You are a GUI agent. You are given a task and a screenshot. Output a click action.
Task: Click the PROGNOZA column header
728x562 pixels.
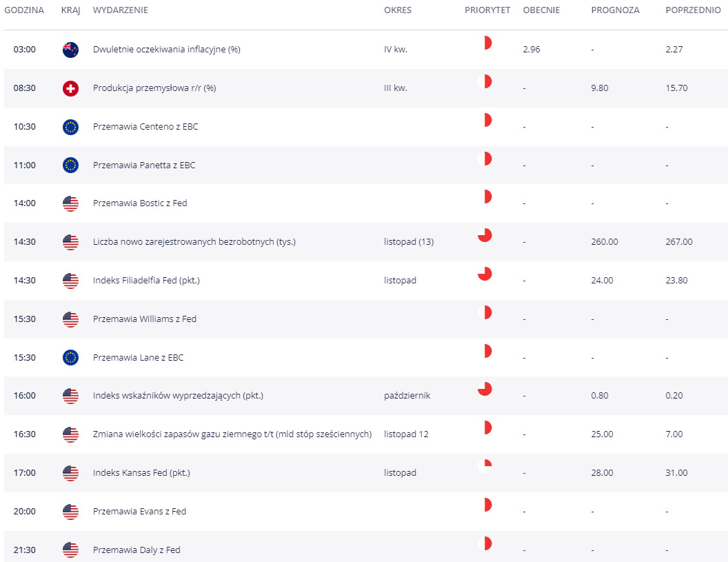[x=615, y=10]
